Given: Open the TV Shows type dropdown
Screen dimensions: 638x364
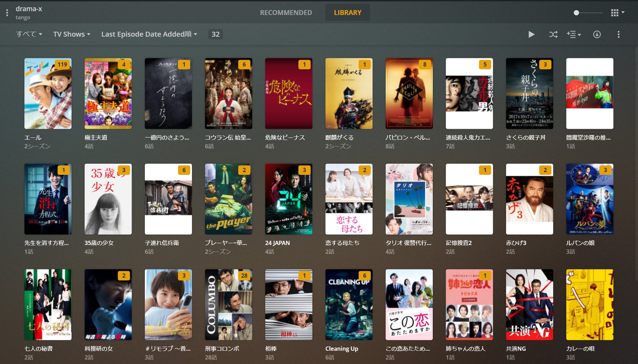Looking at the screenshot, I should coord(72,34).
